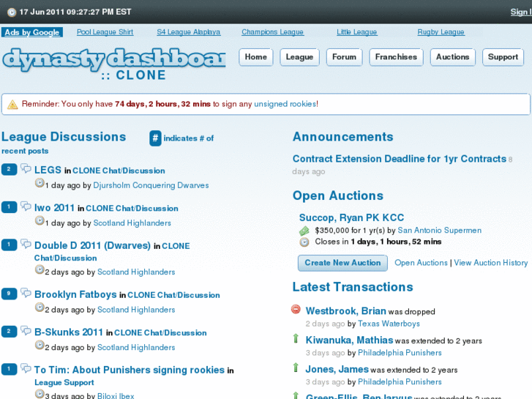This screenshot has width=532, height=399.
Task: Open the Rugby League ad link
Action: coord(441,32)
